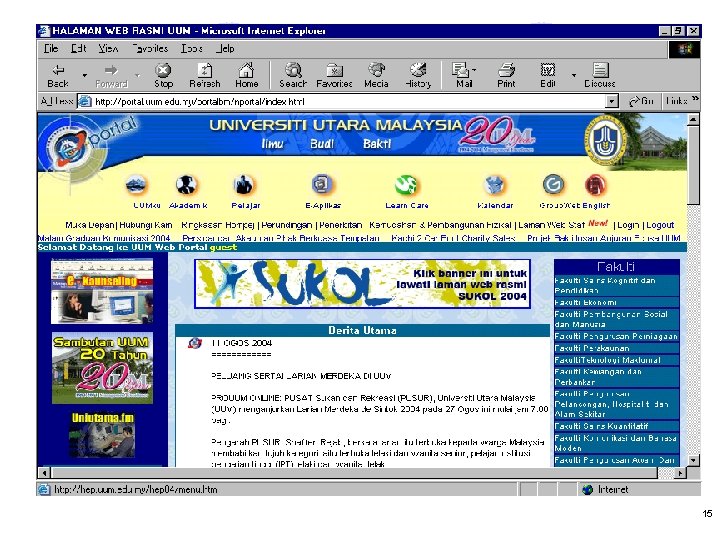Print the page with the Print button
Viewport: 720px width, 540px height.
click(506, 76)
